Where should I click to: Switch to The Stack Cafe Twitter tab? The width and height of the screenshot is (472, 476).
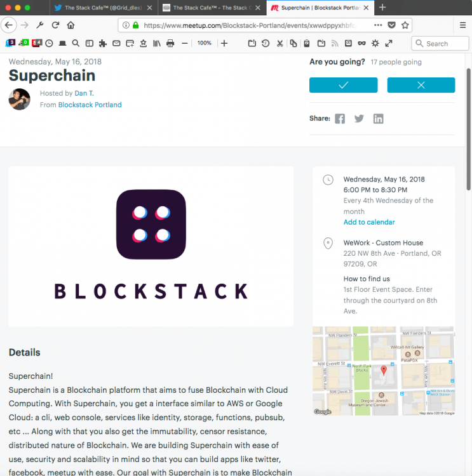click(104, 8)
